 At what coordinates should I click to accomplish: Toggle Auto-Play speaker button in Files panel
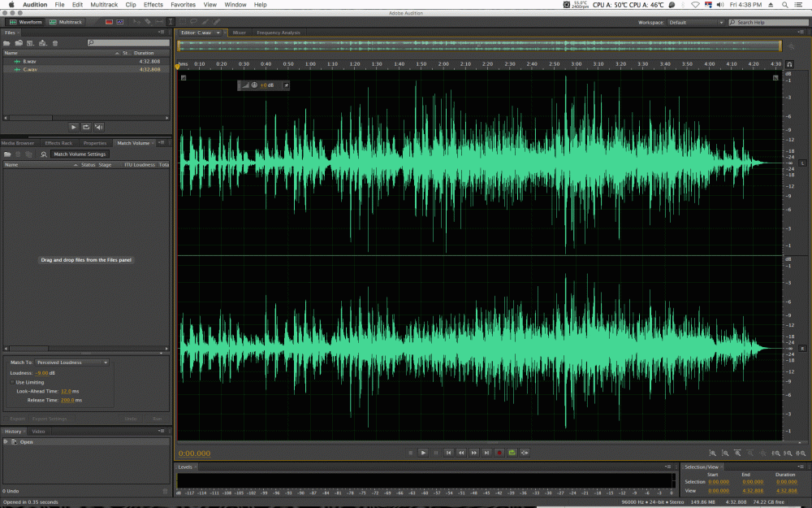pyautogui.click(x=99, y=127)
